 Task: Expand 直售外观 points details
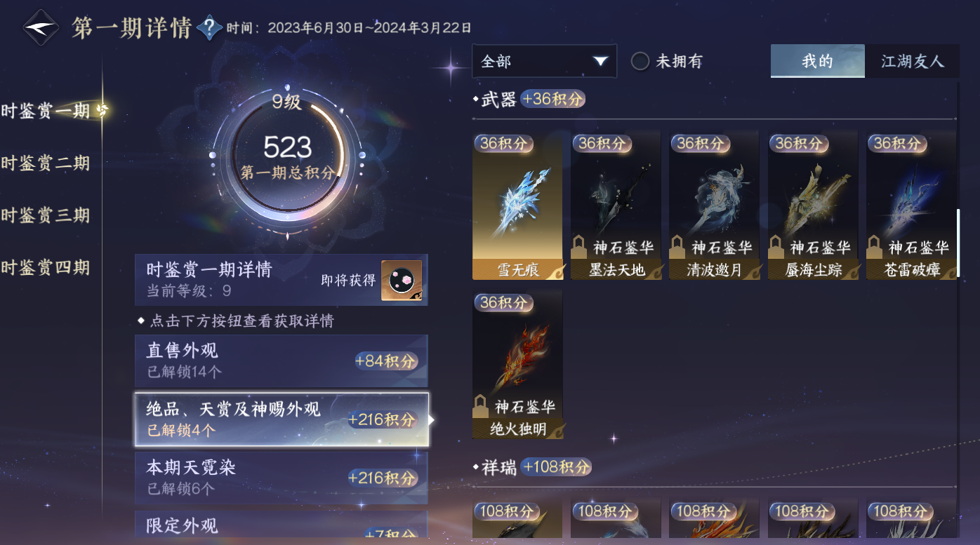point(282,361)
